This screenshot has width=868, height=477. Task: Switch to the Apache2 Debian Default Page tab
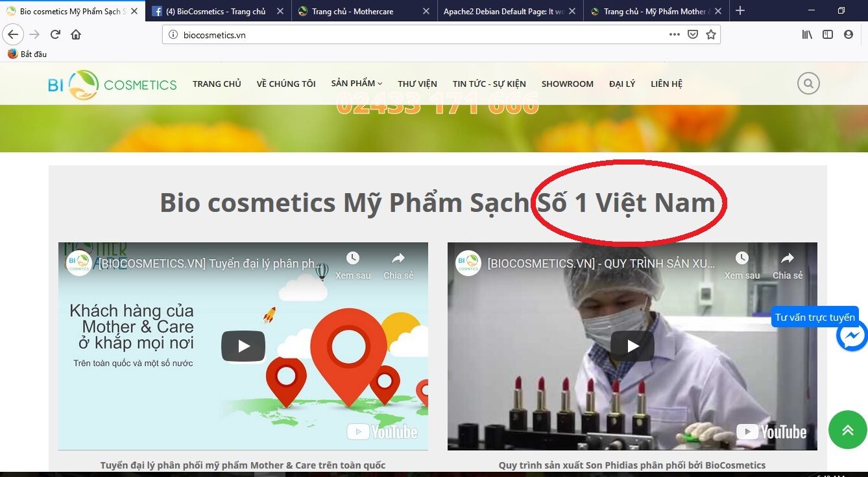pyautogui.click(x=511, y=11)
